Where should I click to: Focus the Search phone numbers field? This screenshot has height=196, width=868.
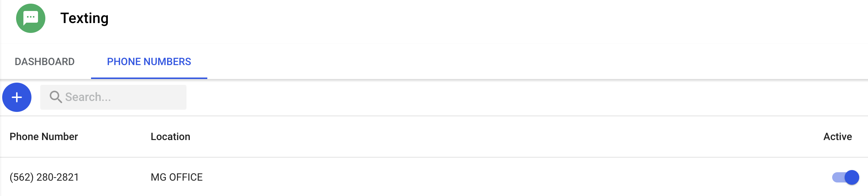pyautogui.click(x=121, y=97)
